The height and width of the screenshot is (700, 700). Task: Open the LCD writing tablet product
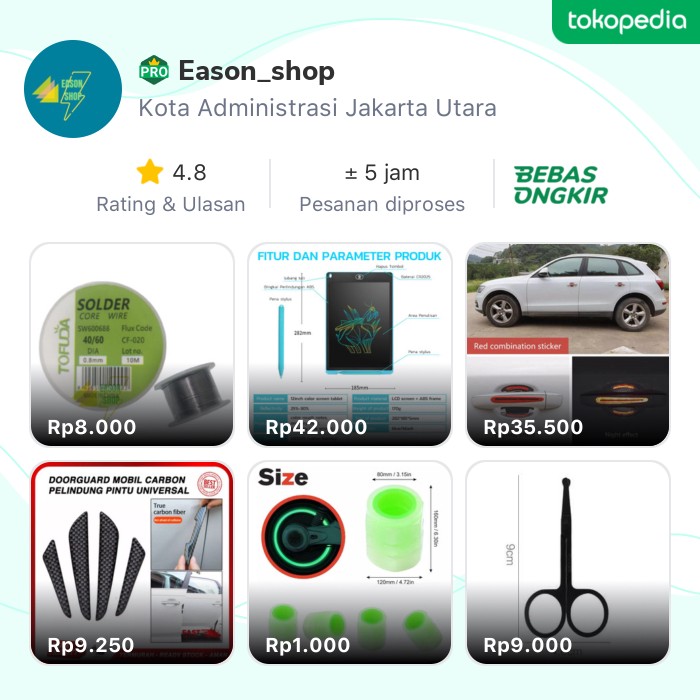pyautogui.click(x=350, y=344)
